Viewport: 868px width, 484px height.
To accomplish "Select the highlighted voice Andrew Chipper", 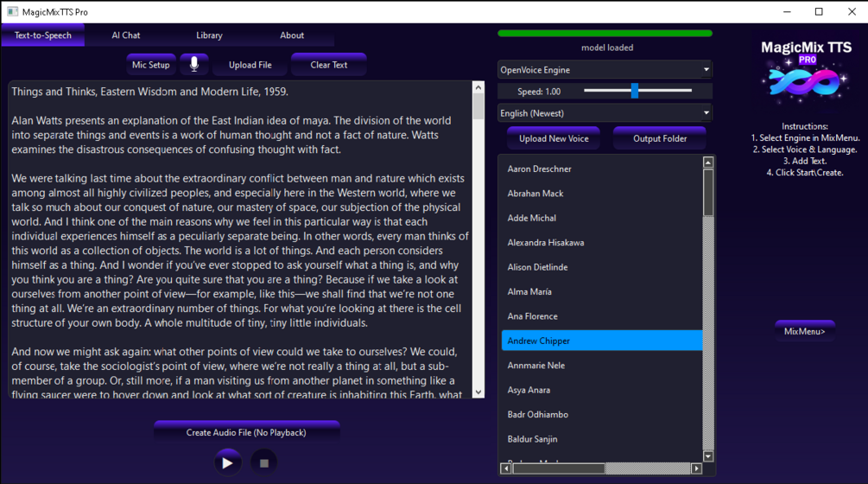I will 602,341.
